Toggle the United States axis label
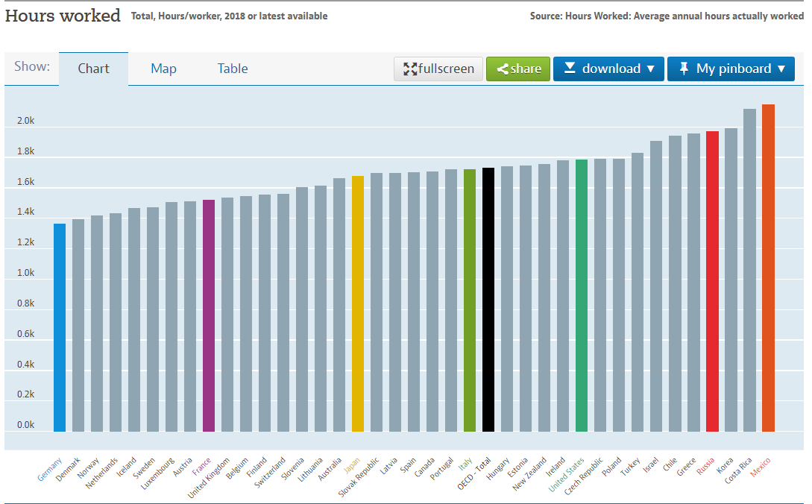The height and width of the screenshot is (504, 812). [x=567, y=475]
